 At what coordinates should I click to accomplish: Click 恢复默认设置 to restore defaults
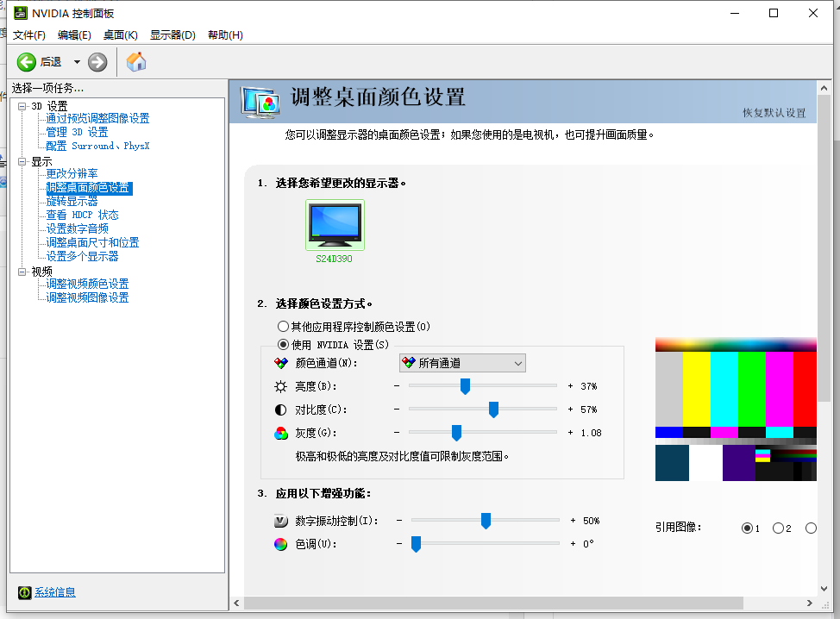point(774,113)
